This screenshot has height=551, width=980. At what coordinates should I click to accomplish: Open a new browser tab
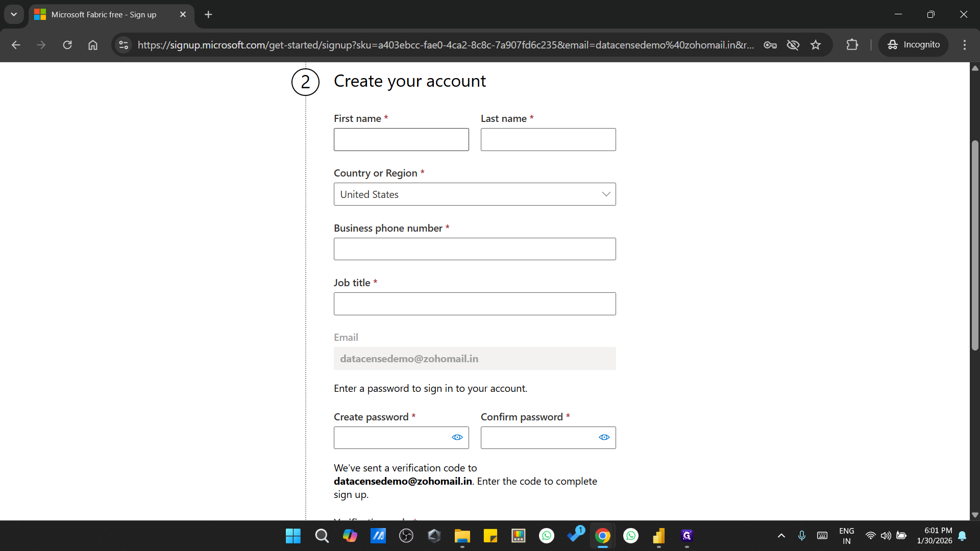(x=208, y=14)
